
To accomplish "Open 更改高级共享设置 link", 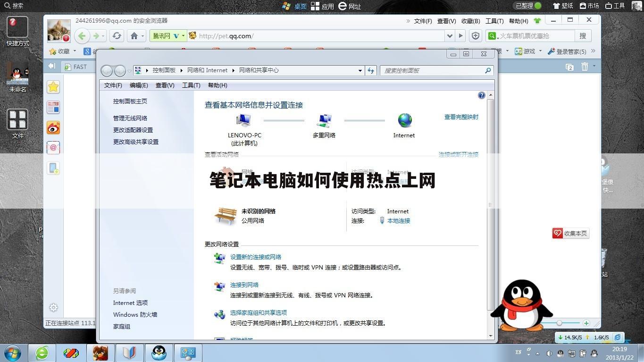I will [x=136, y=142].
